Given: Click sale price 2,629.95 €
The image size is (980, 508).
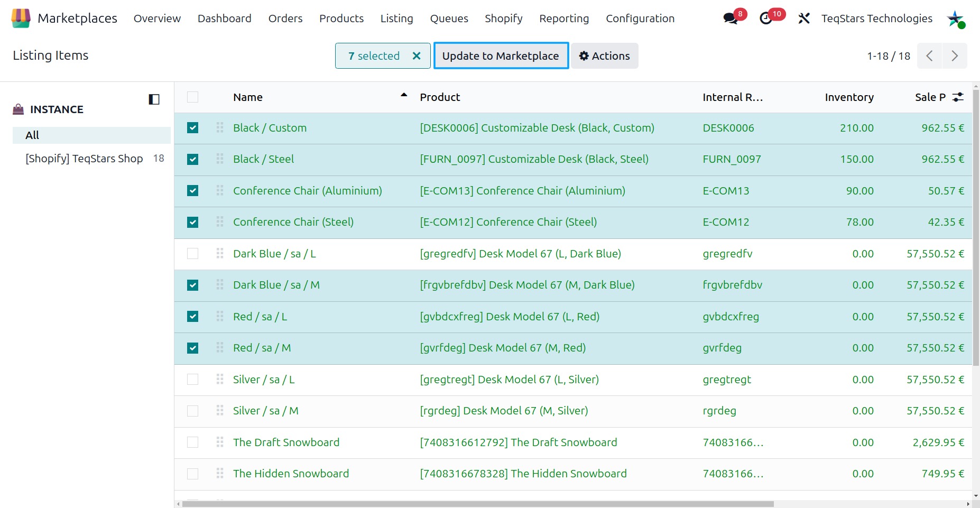Looking at the screenshot, I should click(938, 442).
